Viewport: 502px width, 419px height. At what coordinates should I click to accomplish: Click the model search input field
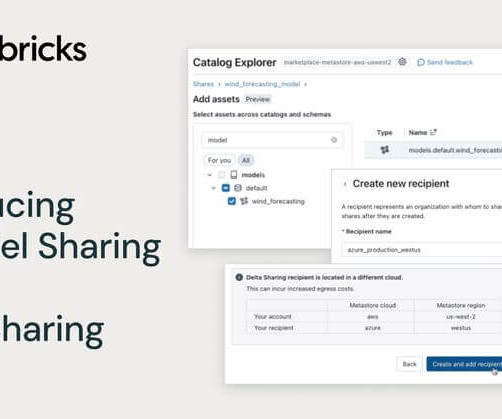[272, 140]
